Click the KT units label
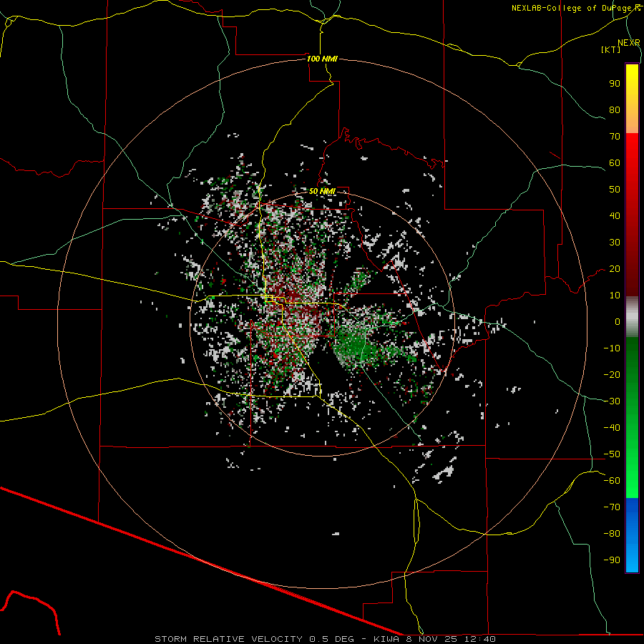The width and height of the screenshot is (644, 644). pyautogui.click(x=610, y=49)
